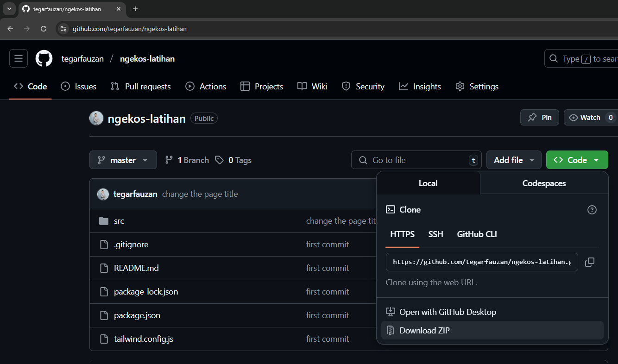Click the 0 Tags link
Image resolution: width=618 pixels, height=364 pixels.
point(233,160)
